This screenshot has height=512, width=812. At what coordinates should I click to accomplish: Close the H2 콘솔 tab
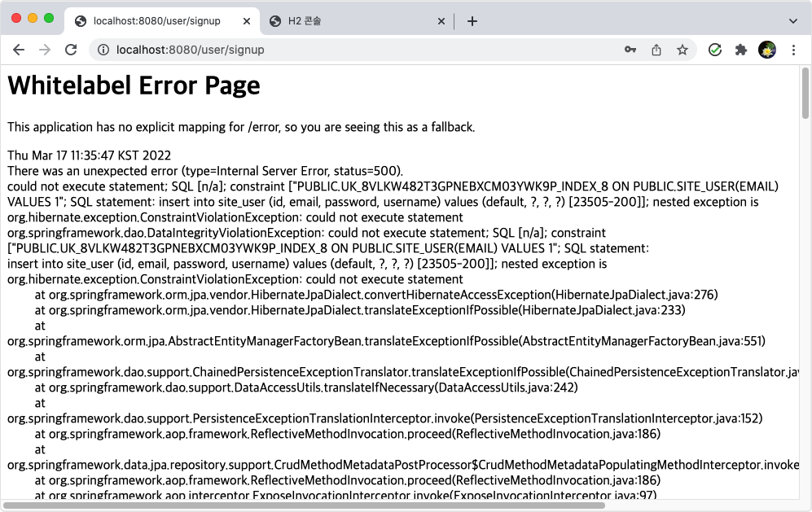(x=441, y=21)
